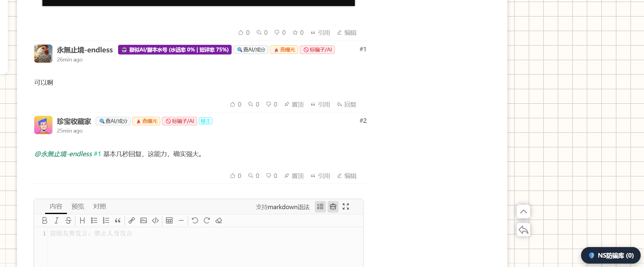
Task: Insert a code block with code icon
Action: click(x=155, y=220)
